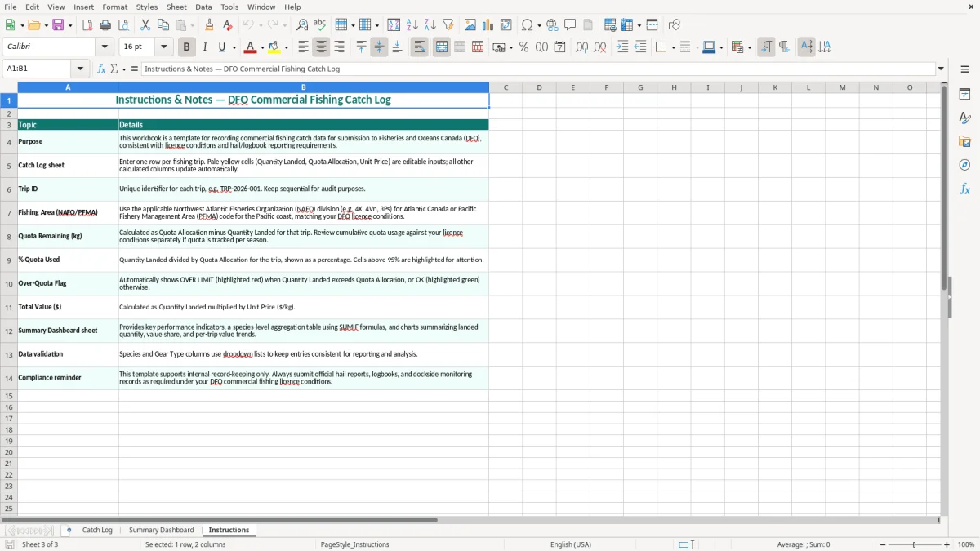Apply AutoFilter funnel icon
Screen dimensions: 980x551
(448, 25)
